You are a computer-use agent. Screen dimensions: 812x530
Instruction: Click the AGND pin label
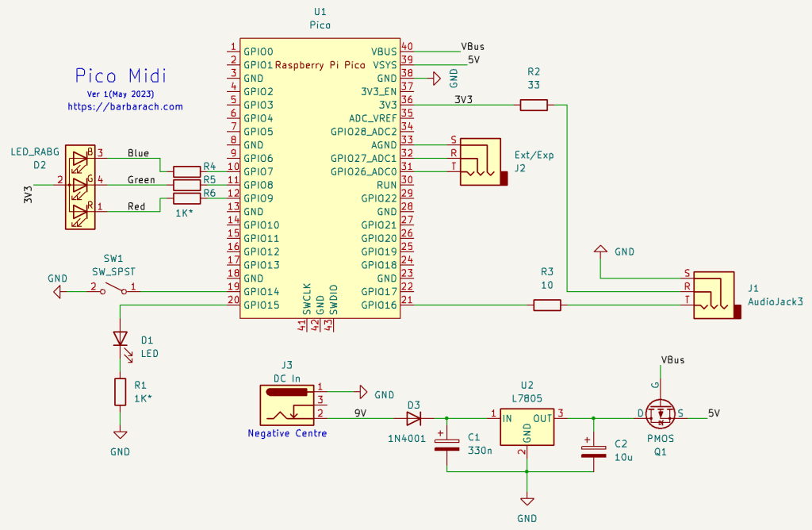pyautogui.click(x=384, y=145)
